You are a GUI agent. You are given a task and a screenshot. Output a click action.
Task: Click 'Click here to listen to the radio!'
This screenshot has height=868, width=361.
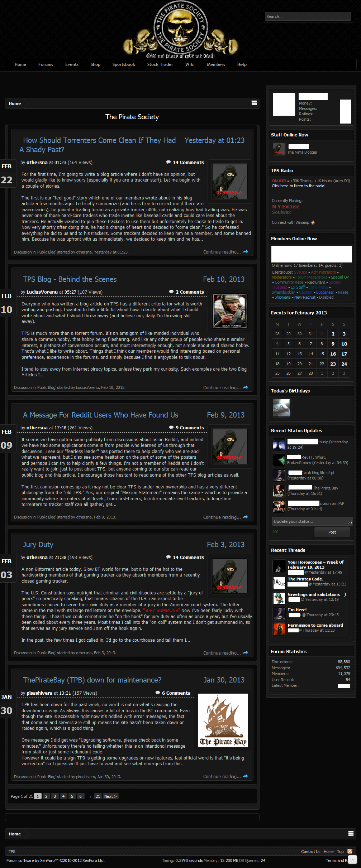(299, 186)
